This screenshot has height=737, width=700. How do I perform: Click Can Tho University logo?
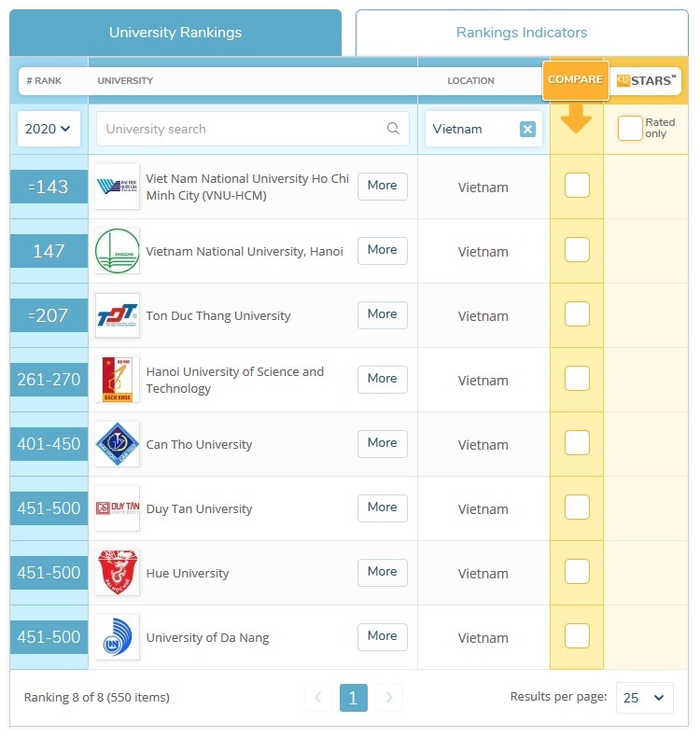[117, 444]
